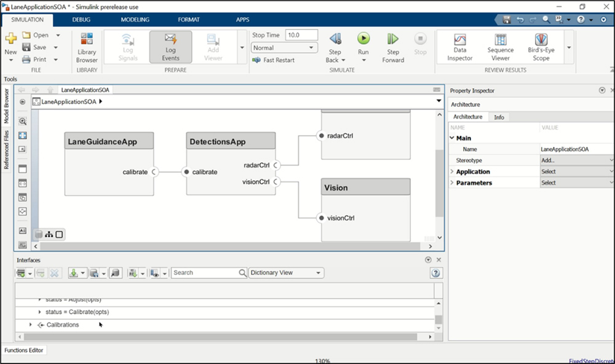This screenshot has width=615, height=364.
Task: Click the New model icon
Action: (x=10, y=39)
